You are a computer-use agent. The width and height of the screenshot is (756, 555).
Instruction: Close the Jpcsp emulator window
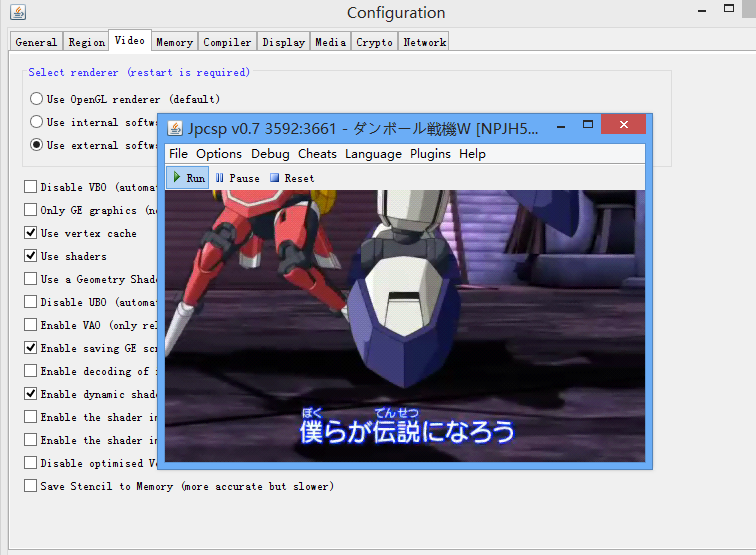point(624,126)
